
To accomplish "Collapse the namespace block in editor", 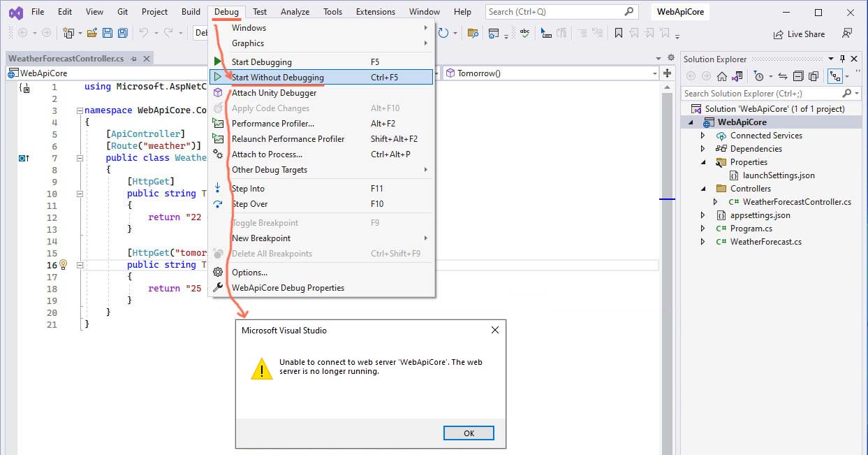I will [80, 110].
